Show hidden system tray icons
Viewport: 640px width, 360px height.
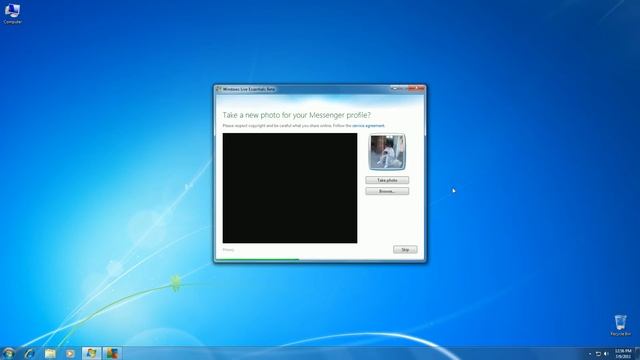(590, 354)
